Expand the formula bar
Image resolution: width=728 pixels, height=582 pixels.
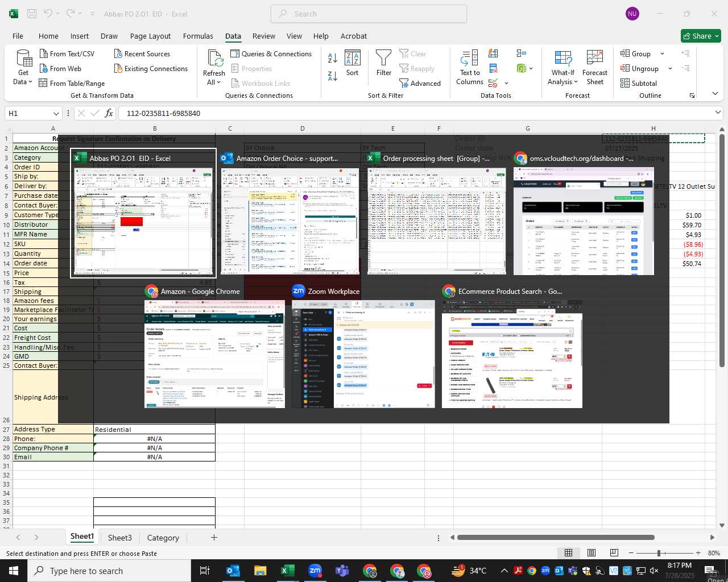tap(718, 113)
